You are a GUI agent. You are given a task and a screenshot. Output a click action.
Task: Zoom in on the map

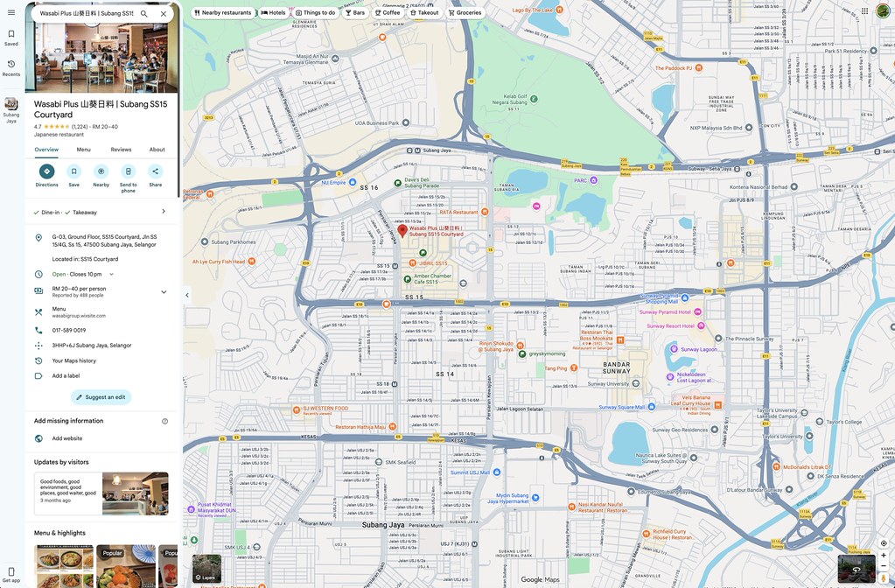[884, 555]
